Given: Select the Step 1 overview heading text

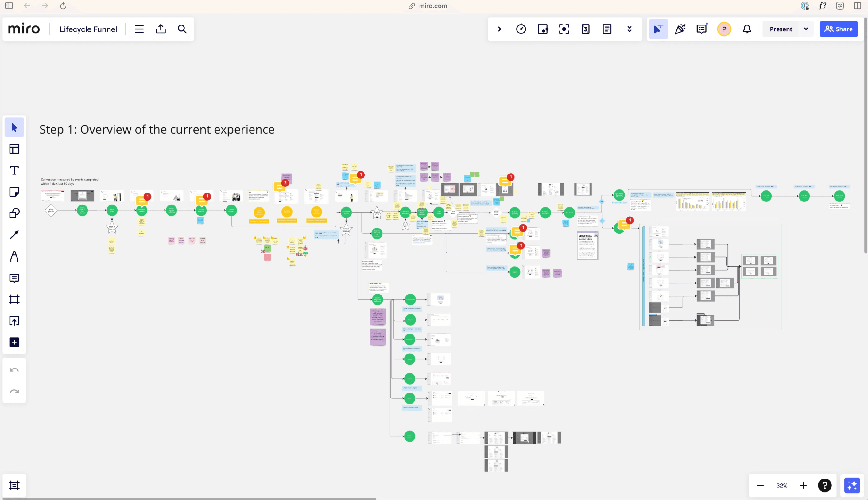Looking at the screenshot, I should (157, 130).
